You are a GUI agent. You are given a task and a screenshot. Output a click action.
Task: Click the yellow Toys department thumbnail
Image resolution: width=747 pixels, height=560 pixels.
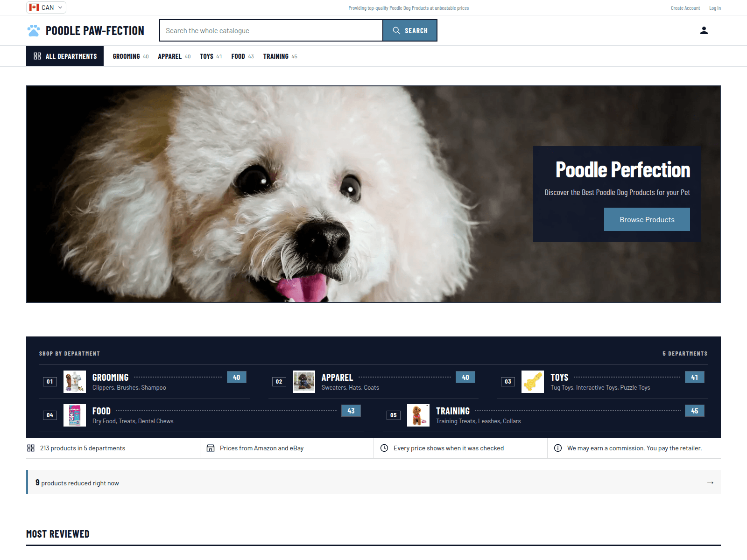tap(533, 382)
